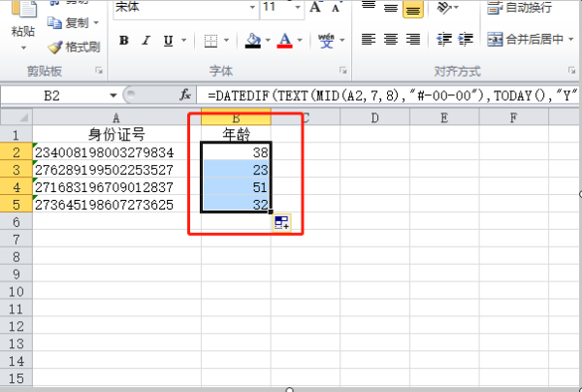This screenshot has width=582, height=392.
Task: Align text right
Action: [x=413, y=39]
